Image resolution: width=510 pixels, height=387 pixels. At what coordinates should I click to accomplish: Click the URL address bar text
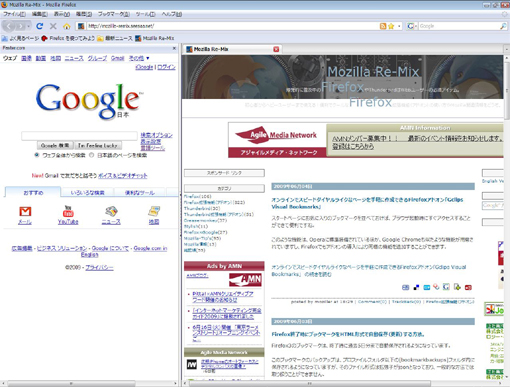point(121,26)
